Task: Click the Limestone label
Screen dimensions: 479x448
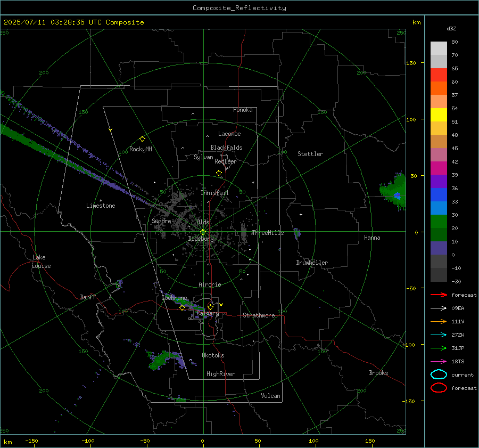Action: point(101,206)
